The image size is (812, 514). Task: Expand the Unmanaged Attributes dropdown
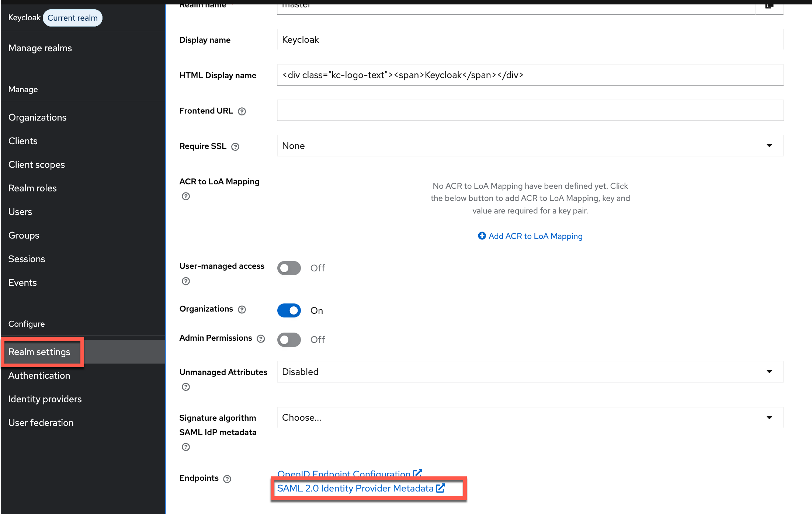coord(530,372)
